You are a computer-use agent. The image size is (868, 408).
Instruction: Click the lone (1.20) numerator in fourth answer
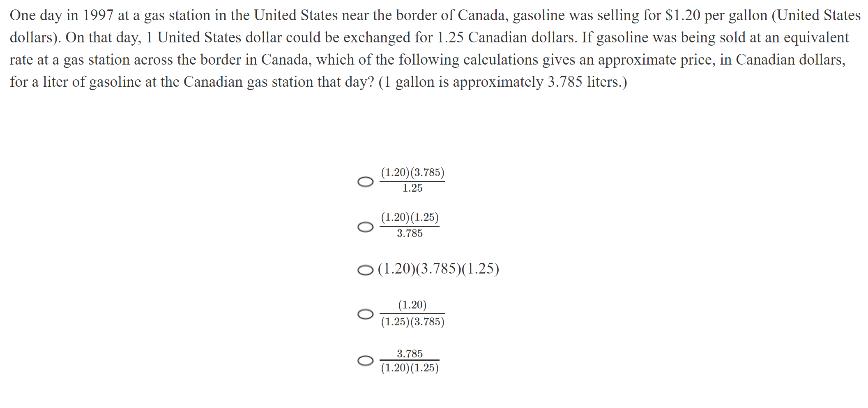[x=412, y=305]
